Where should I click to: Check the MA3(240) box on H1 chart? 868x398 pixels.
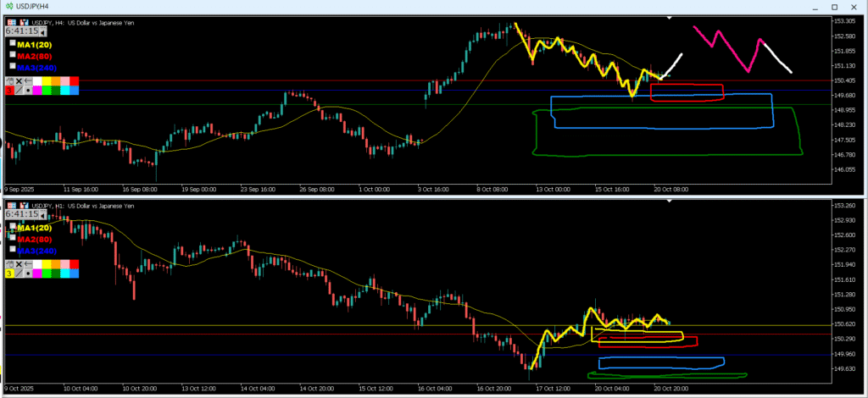(x=12, y=249)
